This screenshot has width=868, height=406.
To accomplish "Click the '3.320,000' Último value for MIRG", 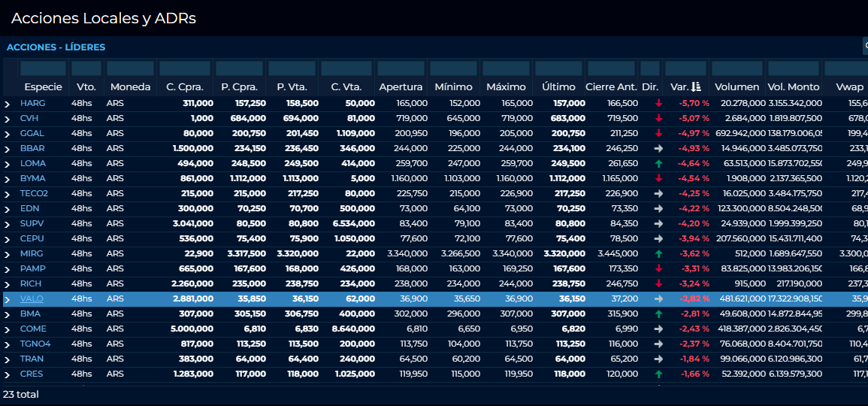I will click(564, 253).
